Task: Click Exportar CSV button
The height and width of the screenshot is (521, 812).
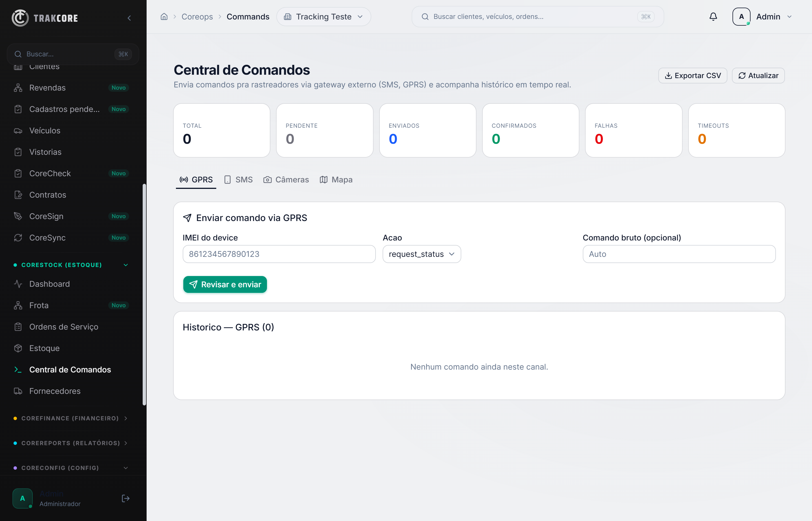Action: [692, 76]
